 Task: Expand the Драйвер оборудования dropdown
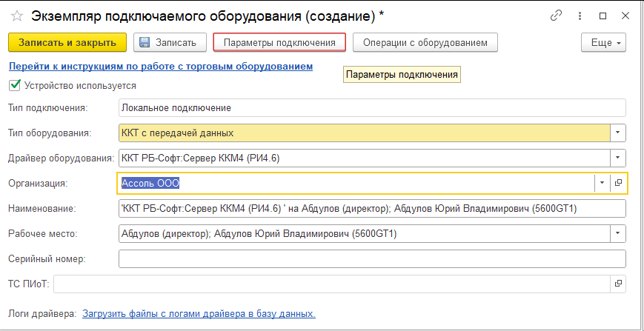[x=618, y=158]
